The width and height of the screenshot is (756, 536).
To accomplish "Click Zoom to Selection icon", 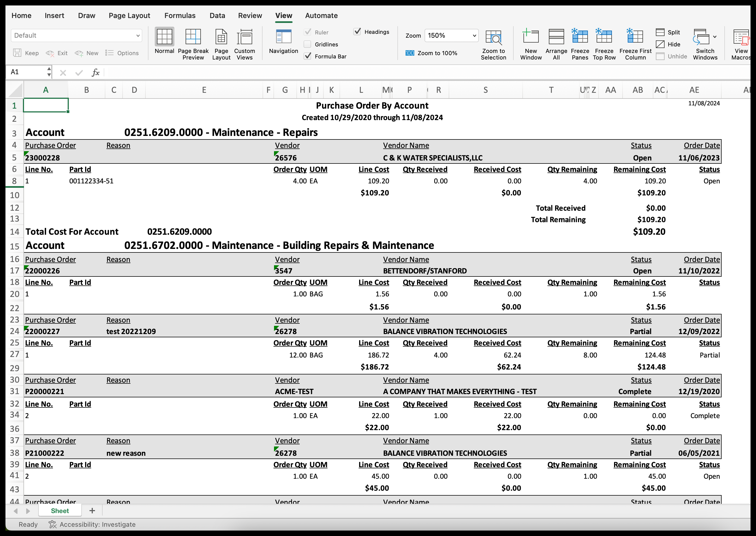I will coord(493,38).
